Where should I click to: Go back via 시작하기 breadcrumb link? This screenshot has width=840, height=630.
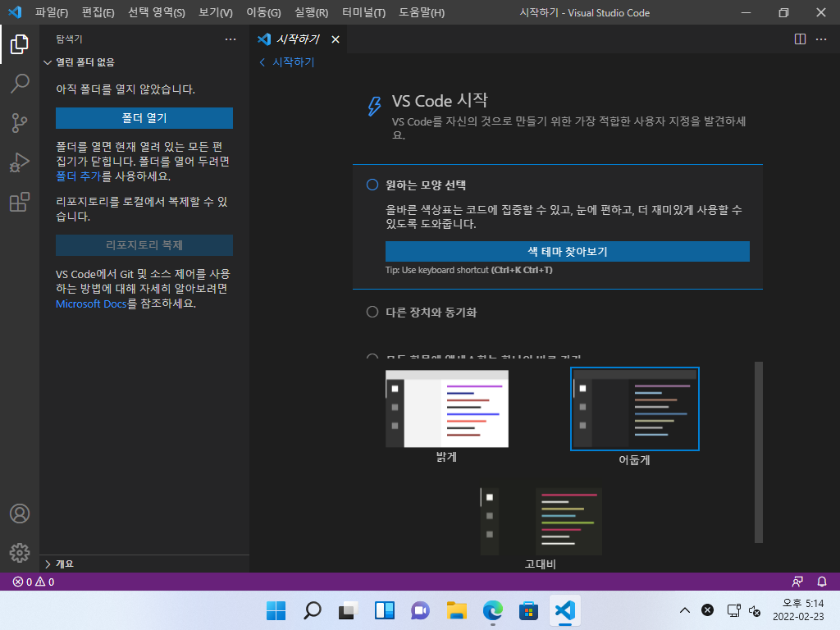(287, 62)
